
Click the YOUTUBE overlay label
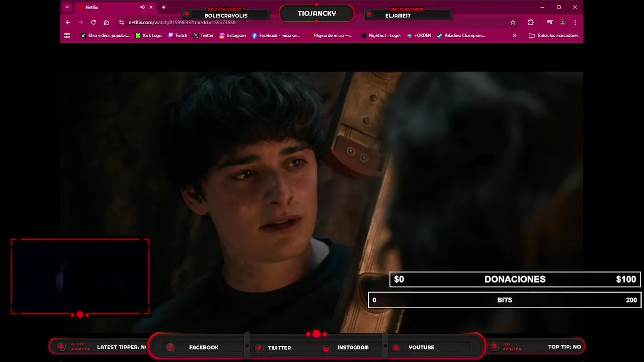421,347
